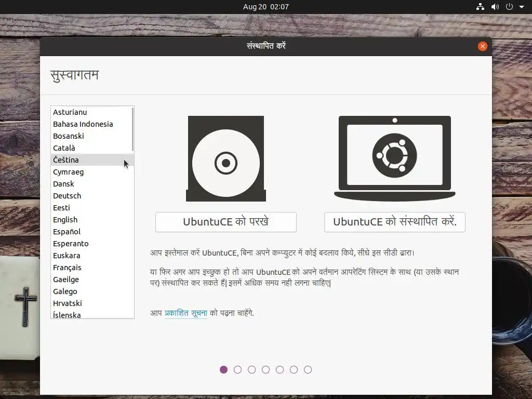Select Deutsch language
The width and height of the screenshot is (532, 399).
(92, 196)
